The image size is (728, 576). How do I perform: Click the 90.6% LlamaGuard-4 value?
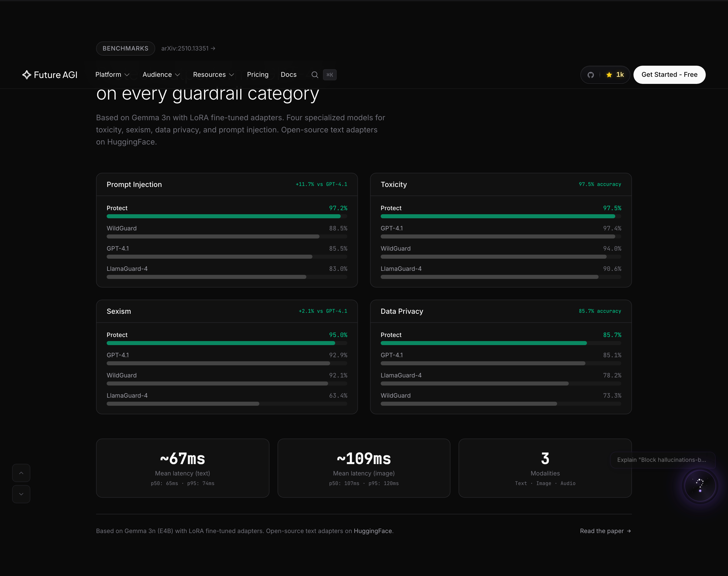coord(612,269)
